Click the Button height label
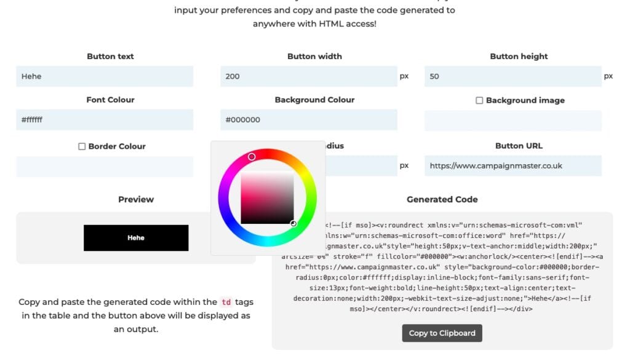 (519, 57)
